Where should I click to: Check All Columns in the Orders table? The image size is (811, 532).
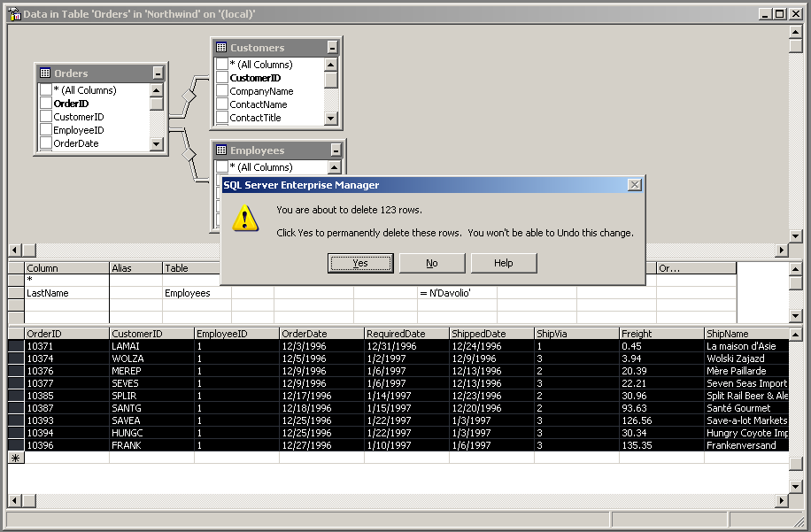[x=45, y=90]
